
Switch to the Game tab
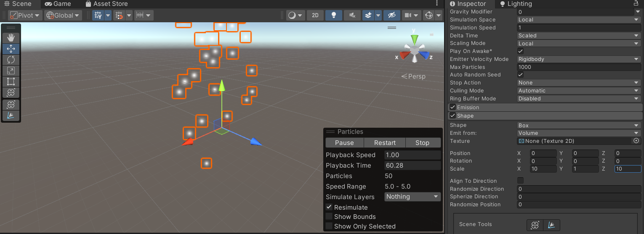[58, 4]
